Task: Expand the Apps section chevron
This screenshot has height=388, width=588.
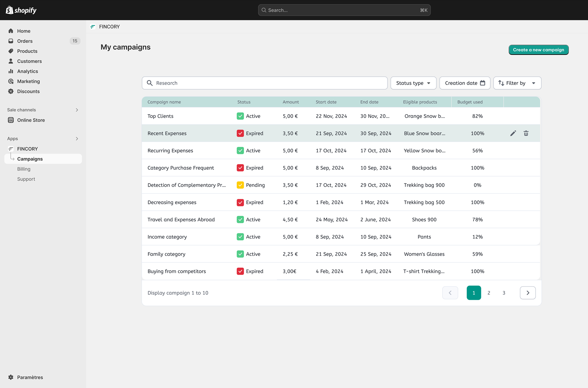Action: click(77, 139)
